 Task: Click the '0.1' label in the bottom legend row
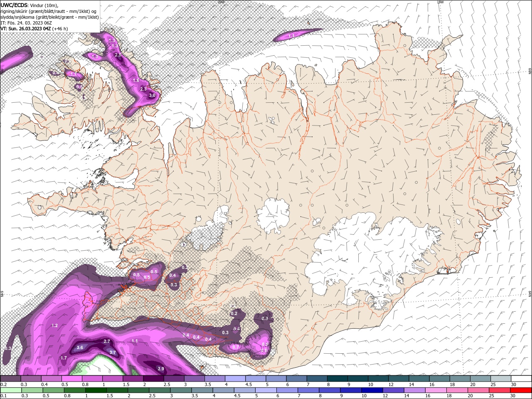point(5,396)
